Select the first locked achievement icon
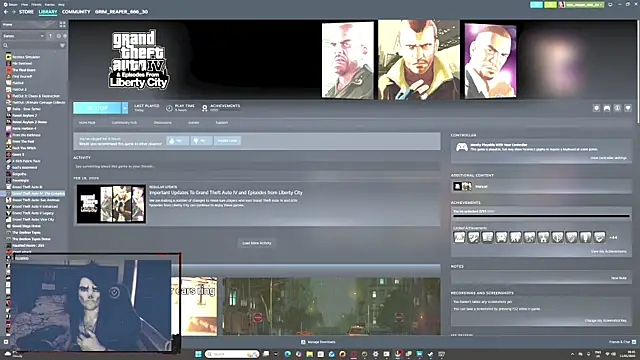This screenshot has height=360, width=640. [460, 237]
